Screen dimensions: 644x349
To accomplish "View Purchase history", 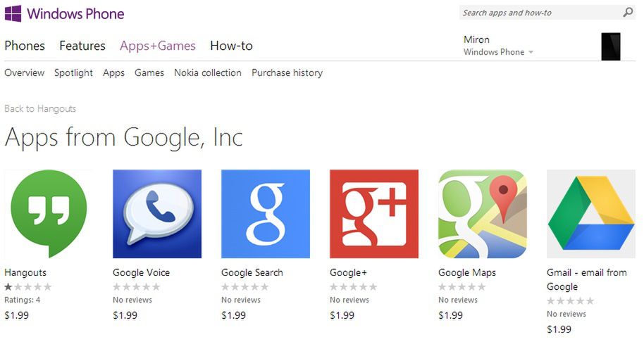I will pyautogui.click(x=287, y=72).
